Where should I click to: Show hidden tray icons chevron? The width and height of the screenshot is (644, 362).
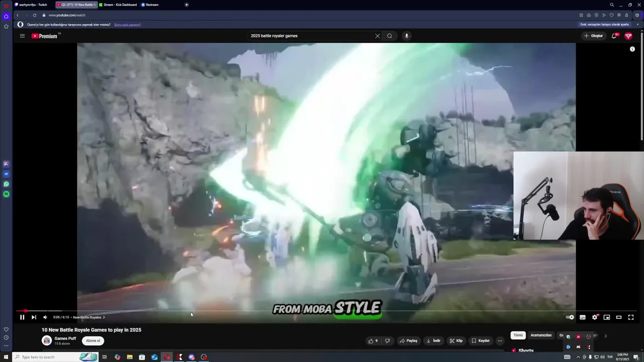[x=578, y=357]
